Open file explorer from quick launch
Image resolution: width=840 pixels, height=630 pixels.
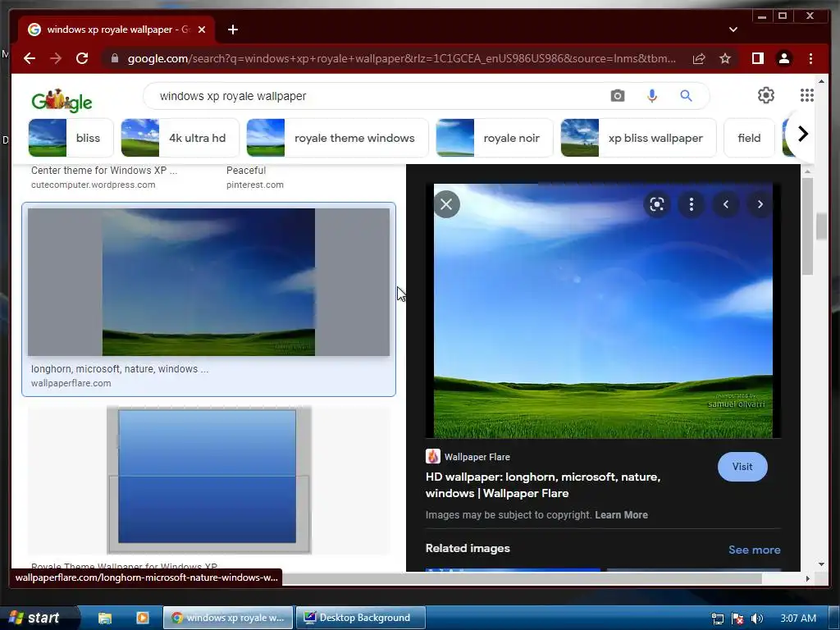point(104,619)
